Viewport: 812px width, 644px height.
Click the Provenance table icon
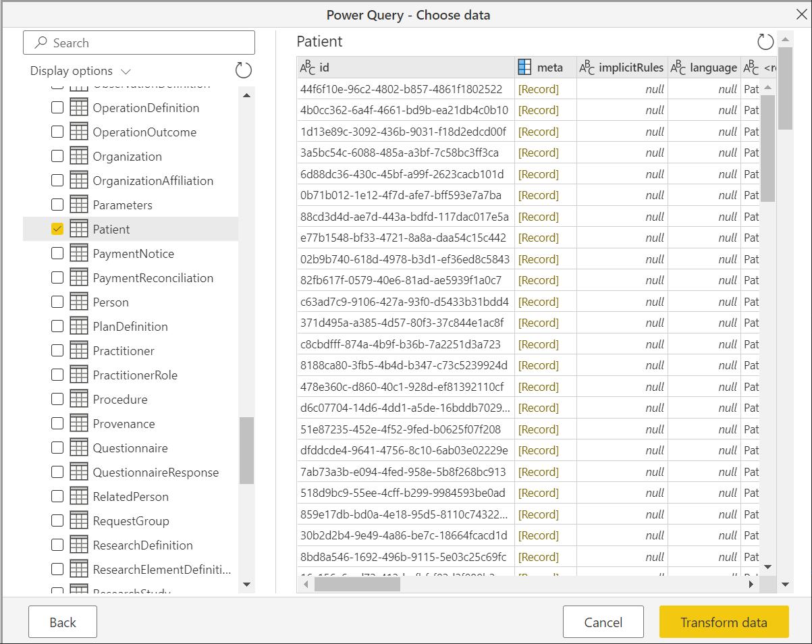click(x=79, y=423)
